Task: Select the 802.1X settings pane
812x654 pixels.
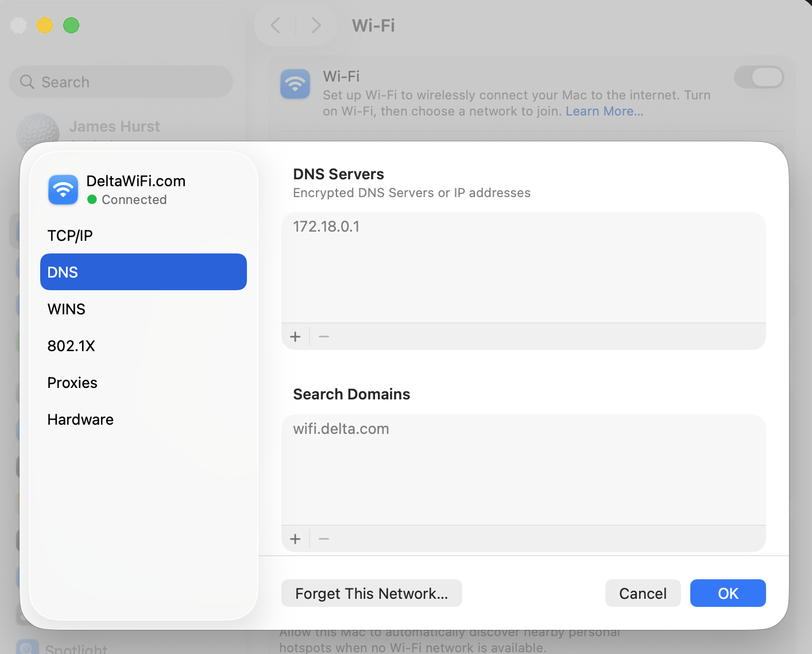Action: click(x=71, y=345)
